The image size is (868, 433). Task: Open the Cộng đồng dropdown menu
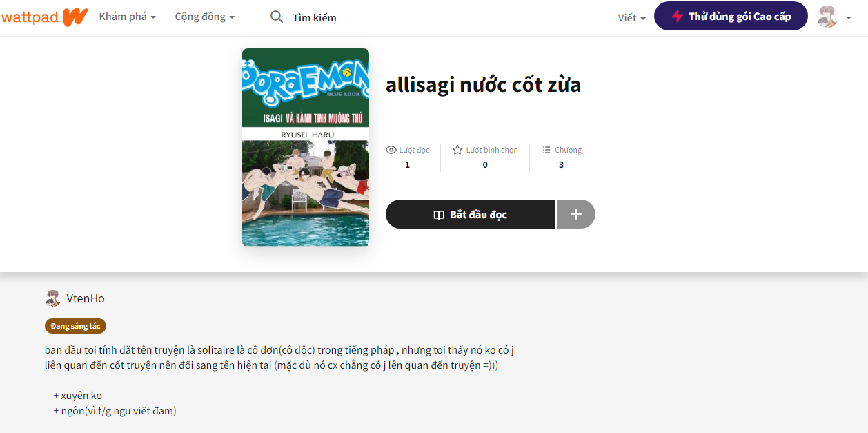click(205, 17)
